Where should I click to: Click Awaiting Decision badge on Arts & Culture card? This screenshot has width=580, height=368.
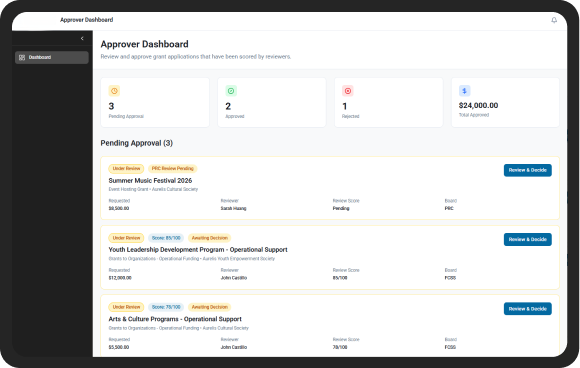tap(210, 307)
